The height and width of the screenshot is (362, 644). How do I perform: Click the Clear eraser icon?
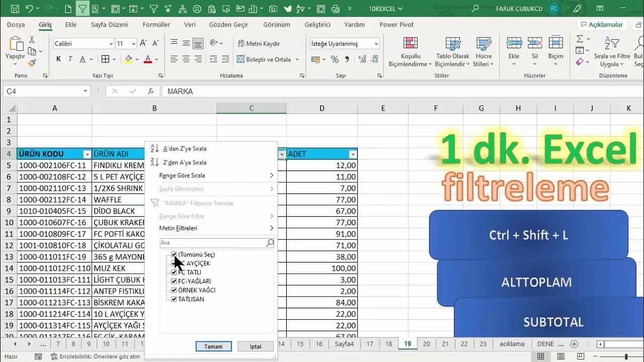[580, 62]
